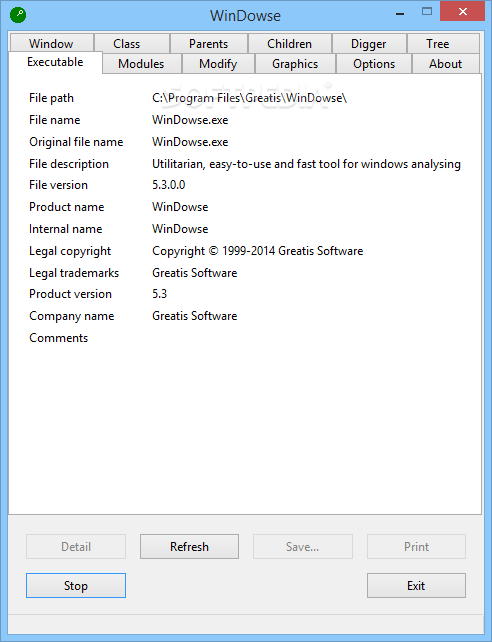Open the Digger tab
The image size is (492, 642).
pyautogui.click(x=368, y=43)
